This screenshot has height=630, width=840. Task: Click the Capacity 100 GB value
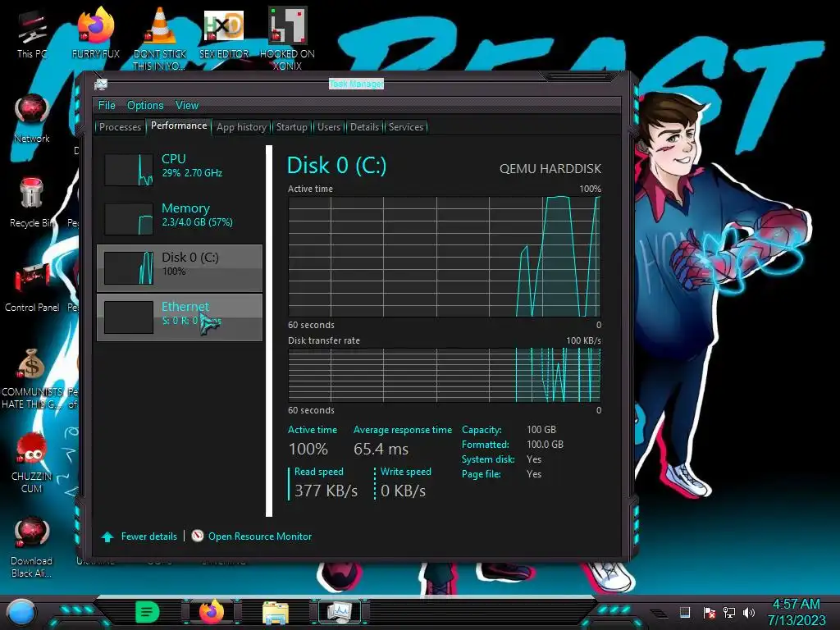click(x=541, y=430)
